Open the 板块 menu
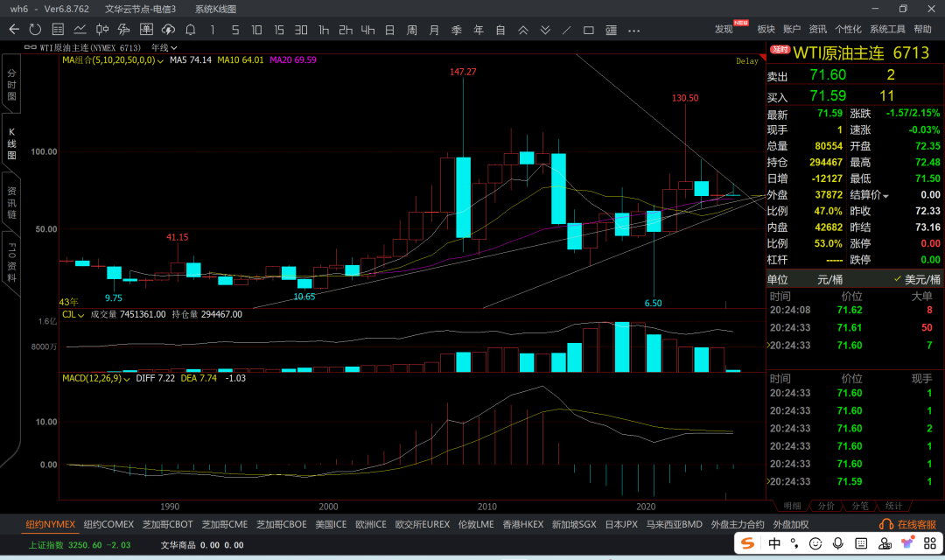Screen dimensions: 945x560 pos(766,29)
